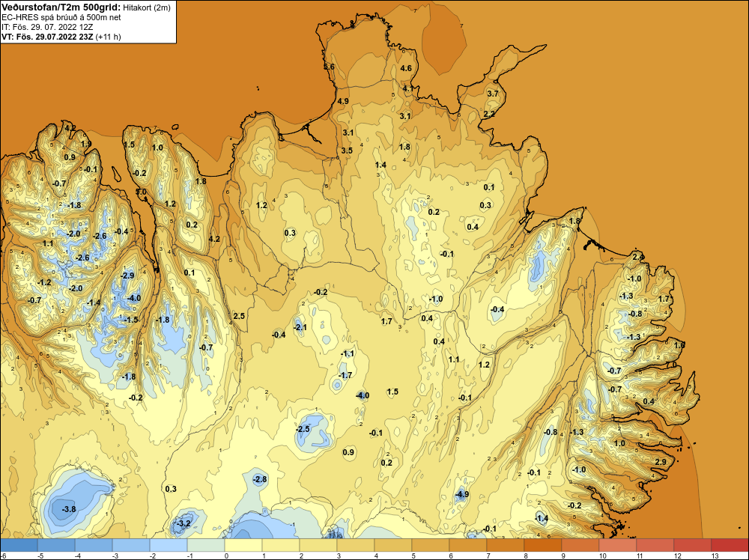Select the 4.9 temperature value
The image size is (749, 560).
(x=343, y=101)
